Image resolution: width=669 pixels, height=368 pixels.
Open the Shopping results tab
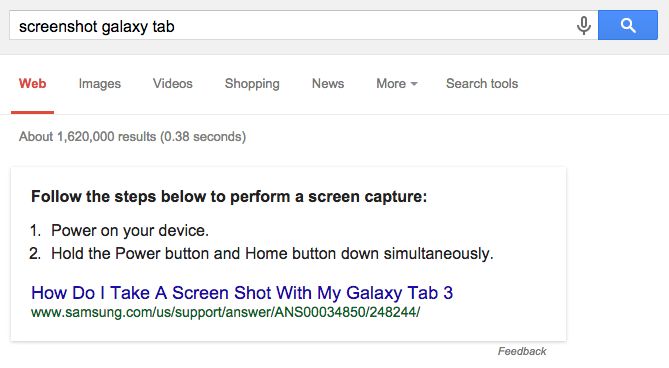(252, 84)
